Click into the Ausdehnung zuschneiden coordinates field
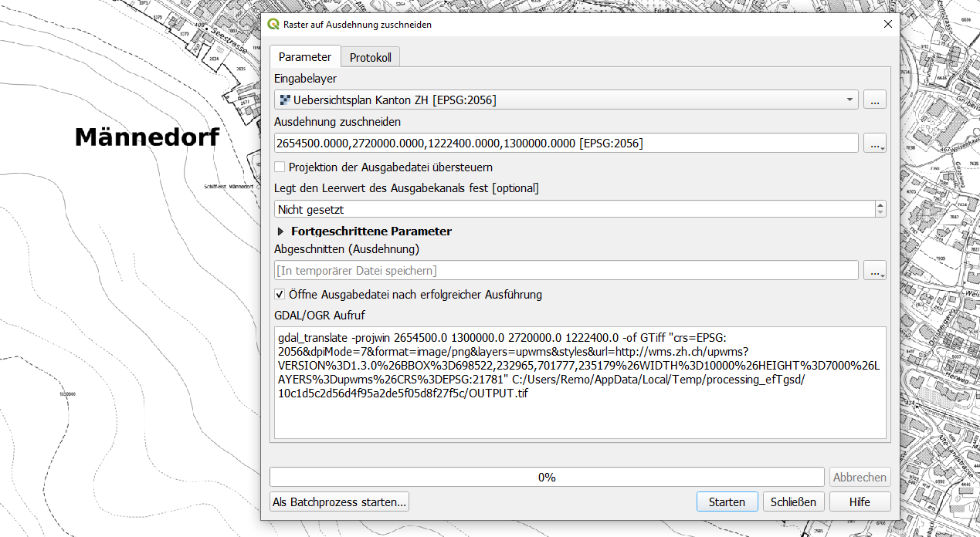 [565, 144]
